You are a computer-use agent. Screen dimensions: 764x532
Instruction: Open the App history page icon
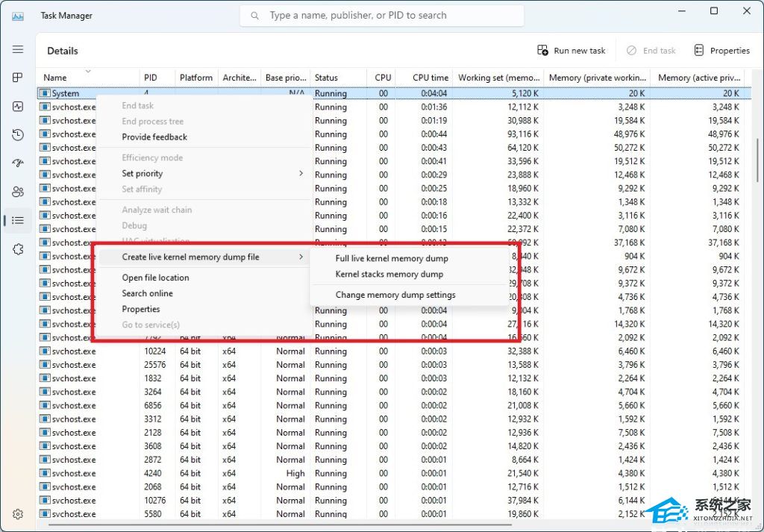(x=18, y=134)
